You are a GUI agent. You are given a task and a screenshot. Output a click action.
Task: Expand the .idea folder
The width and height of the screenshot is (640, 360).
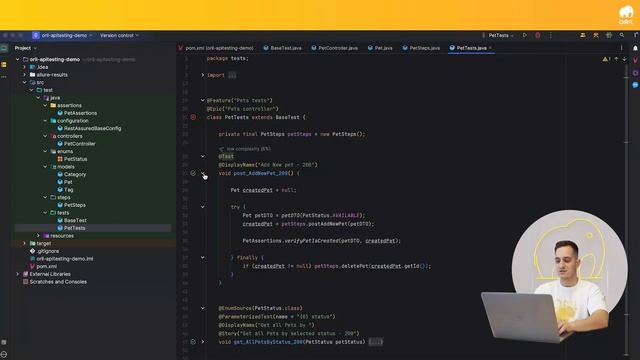[24, 67]
